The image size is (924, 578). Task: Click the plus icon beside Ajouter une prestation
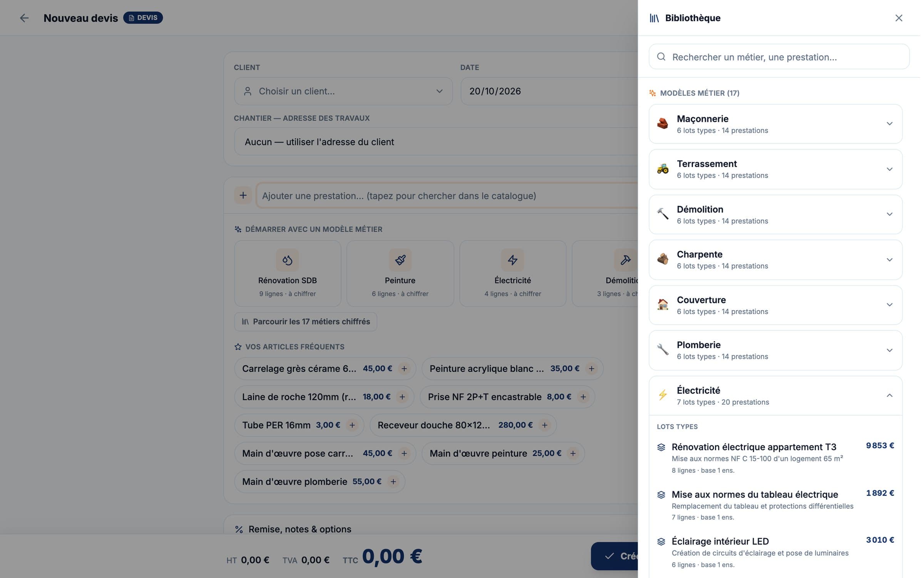point(243,195)
